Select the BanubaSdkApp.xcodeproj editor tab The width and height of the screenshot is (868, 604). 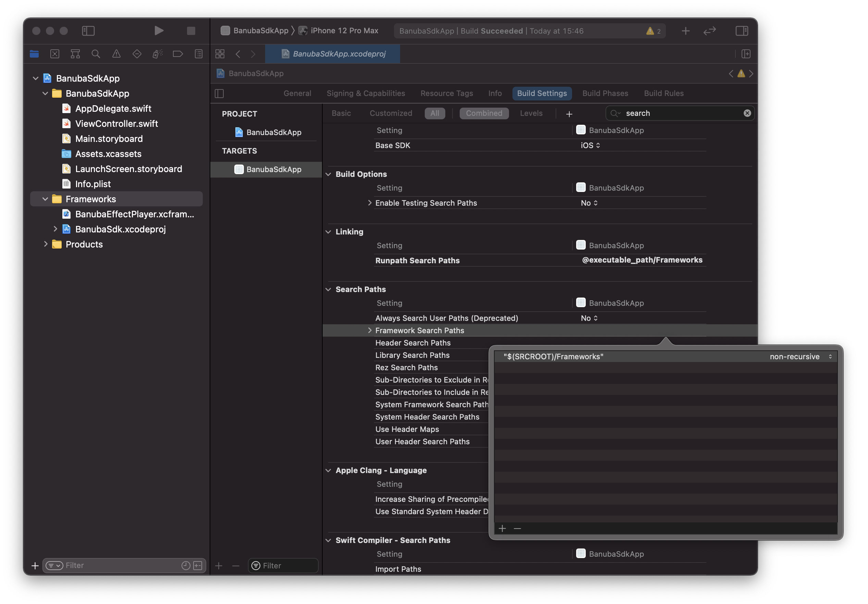333,54
